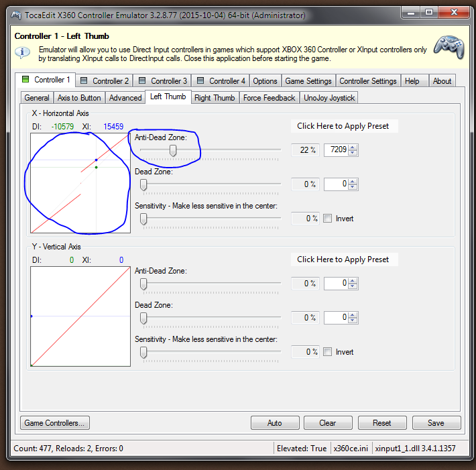This screenshot has height=470, width=476.
Task: Click the Y axis Sensitivity slider thumb
Action: click(x=143, y=352)
